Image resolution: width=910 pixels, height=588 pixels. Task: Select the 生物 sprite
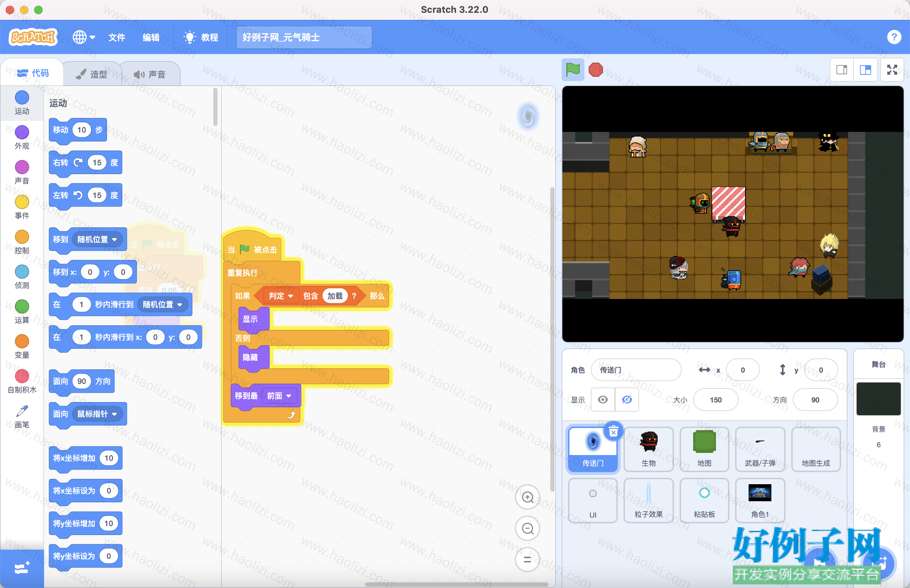click(648, 449)
